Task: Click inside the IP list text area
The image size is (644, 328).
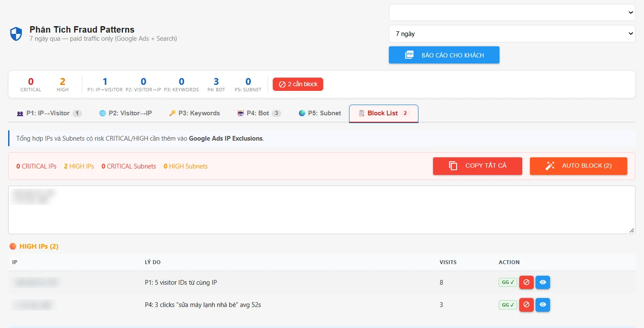Action: [x=322, y=210]
